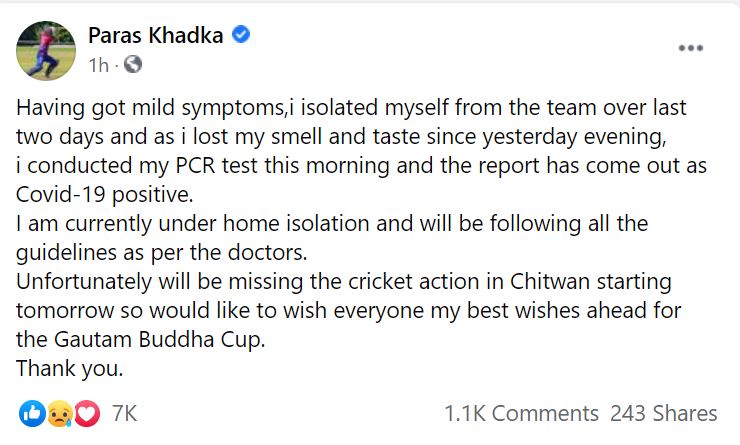Click the globe public audience icon
740x445 pixels.
pos(133,65)
